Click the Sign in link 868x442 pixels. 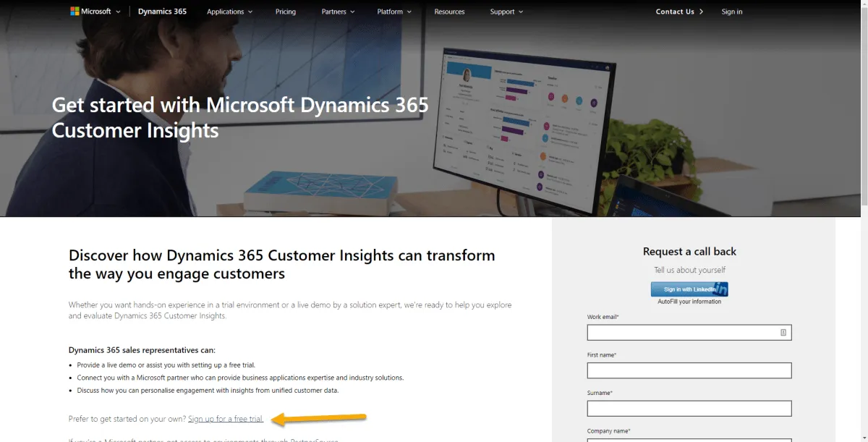tap(732, 12)
